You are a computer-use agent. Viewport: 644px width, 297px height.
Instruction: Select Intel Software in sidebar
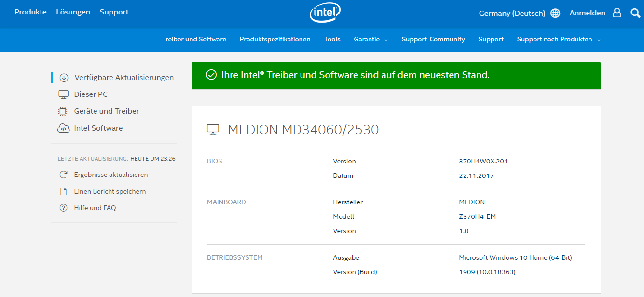point(98,128)
